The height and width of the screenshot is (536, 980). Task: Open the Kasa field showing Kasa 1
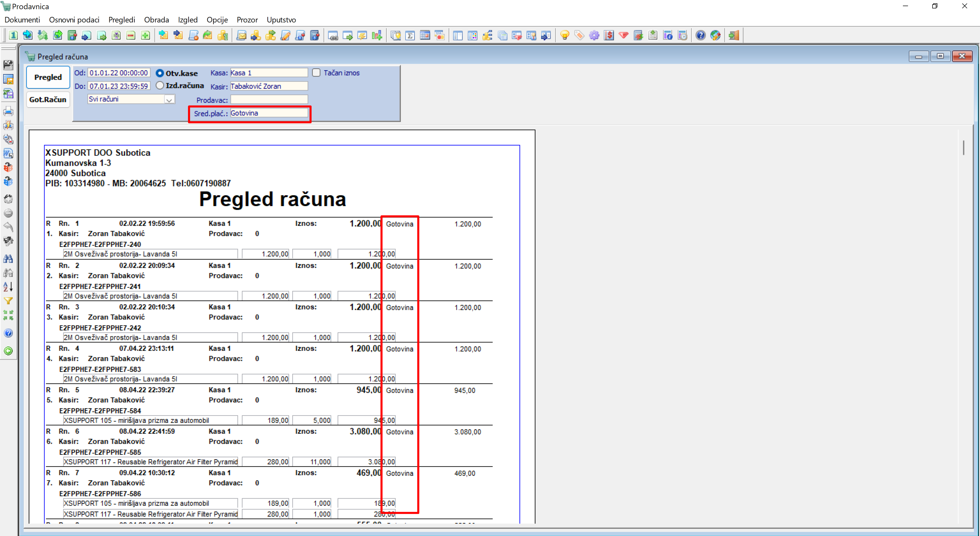(x=269, y=73)
